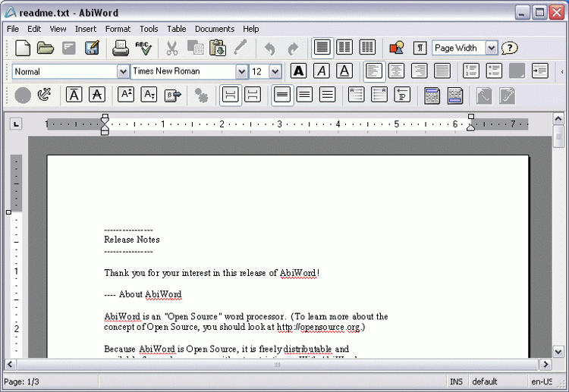Screen dimensions: 569x392
Task: Click the scissors Cut icon
Action: (172, 49)
